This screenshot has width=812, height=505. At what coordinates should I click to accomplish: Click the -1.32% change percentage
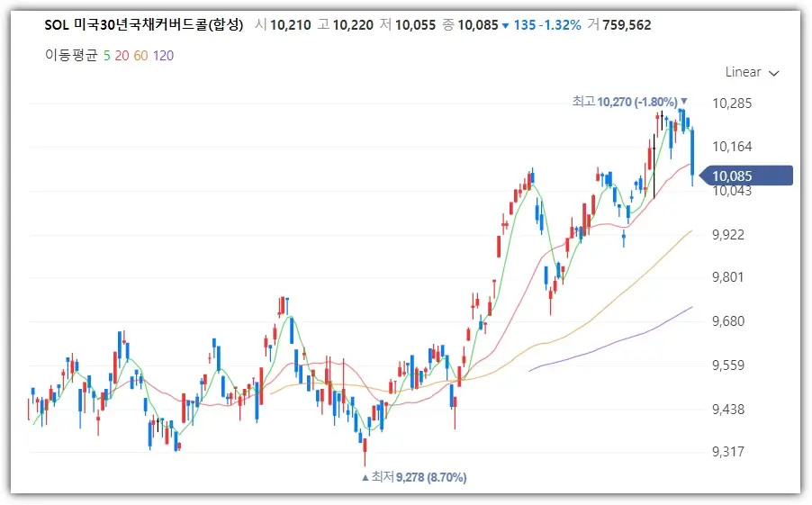(x=561, y=25)
